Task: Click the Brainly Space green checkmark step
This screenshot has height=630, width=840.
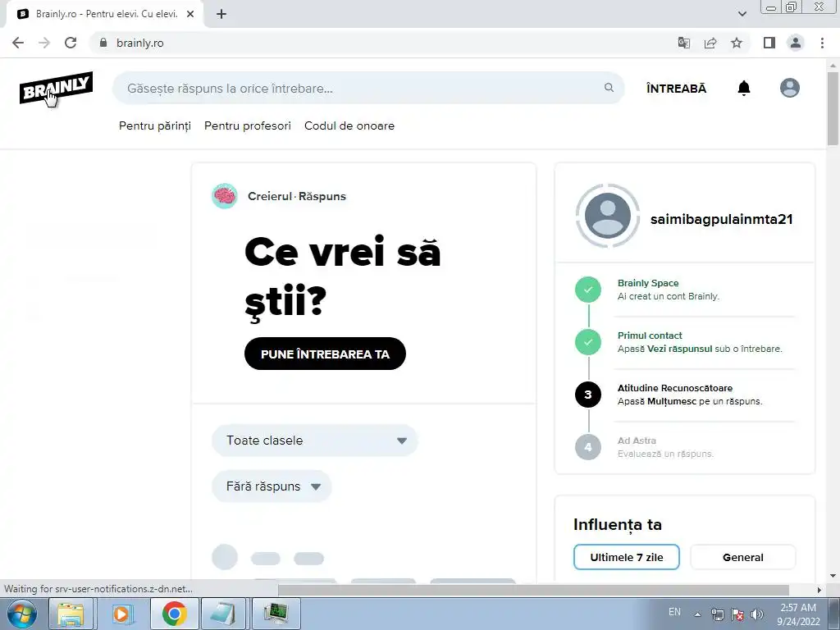Action: click(588, 290)
